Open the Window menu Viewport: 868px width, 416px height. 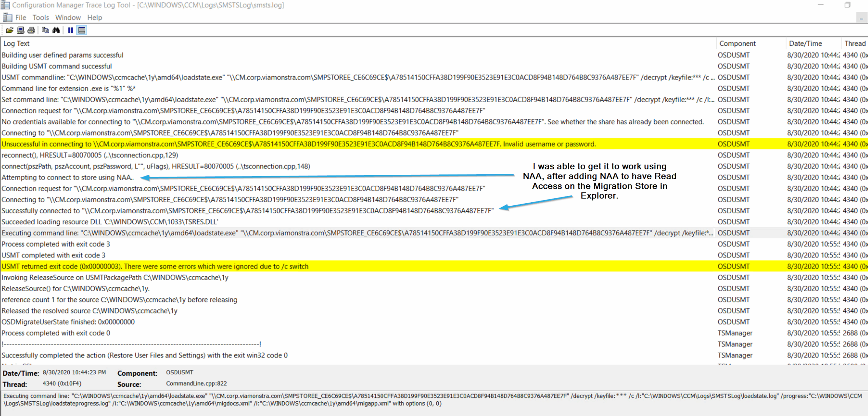click(68, 18)
